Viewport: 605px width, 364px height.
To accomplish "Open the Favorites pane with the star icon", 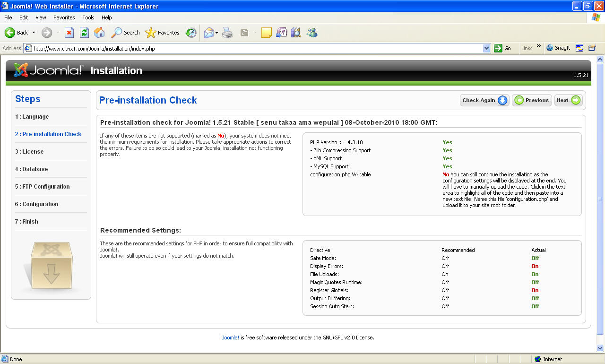I will 163,33.
